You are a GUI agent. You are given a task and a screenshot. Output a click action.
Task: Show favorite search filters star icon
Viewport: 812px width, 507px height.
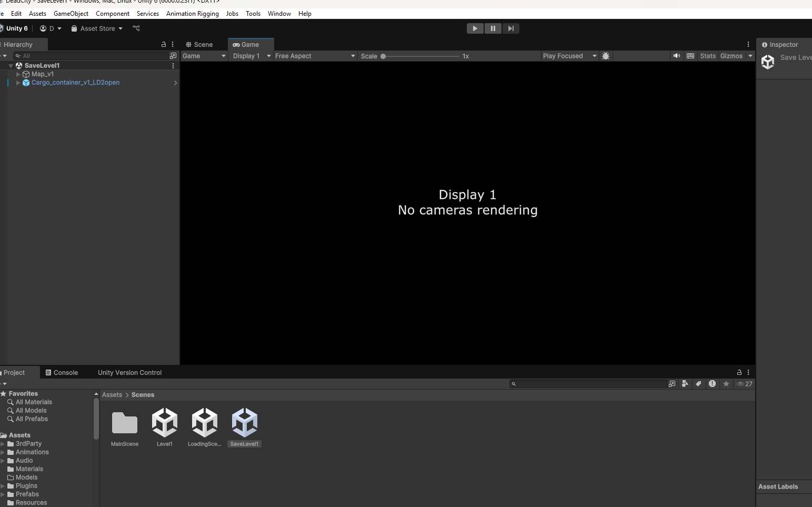point(726,384)
